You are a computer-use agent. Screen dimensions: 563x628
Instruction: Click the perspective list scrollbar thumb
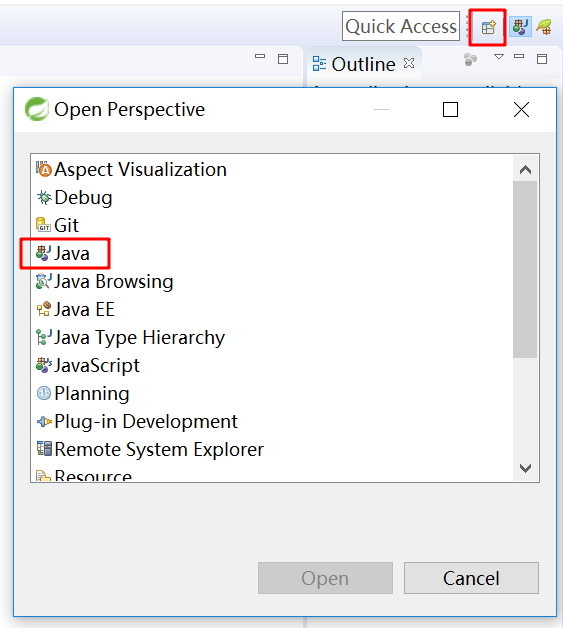525,269
